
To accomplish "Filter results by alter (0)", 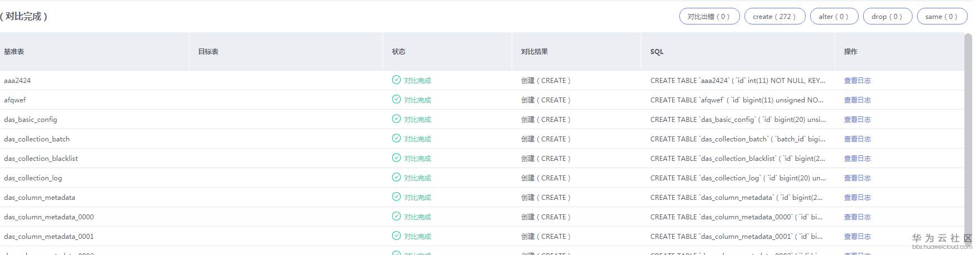I will click(834, 17).
